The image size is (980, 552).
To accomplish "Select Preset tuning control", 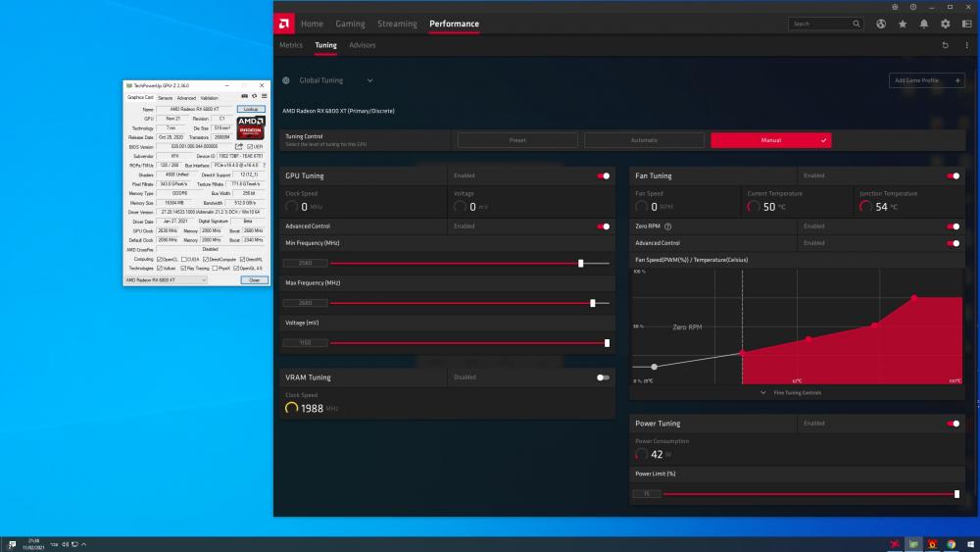I will coord(517,140).
